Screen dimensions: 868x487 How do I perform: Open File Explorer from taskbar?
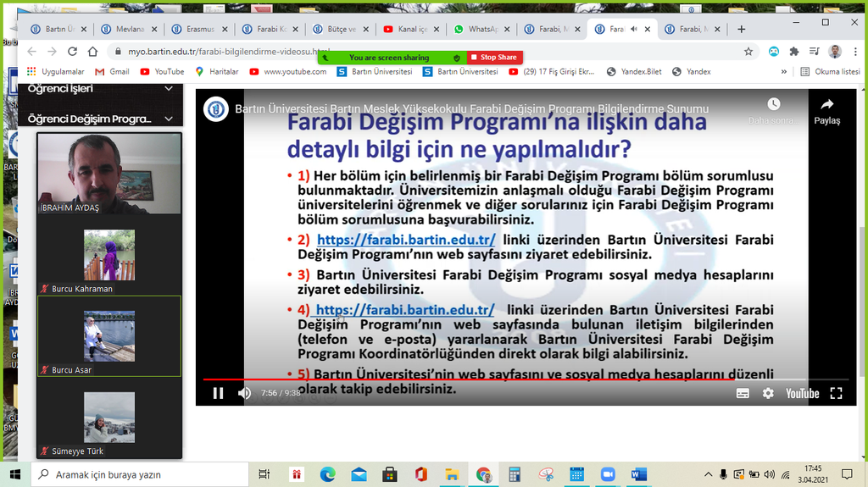453,474
